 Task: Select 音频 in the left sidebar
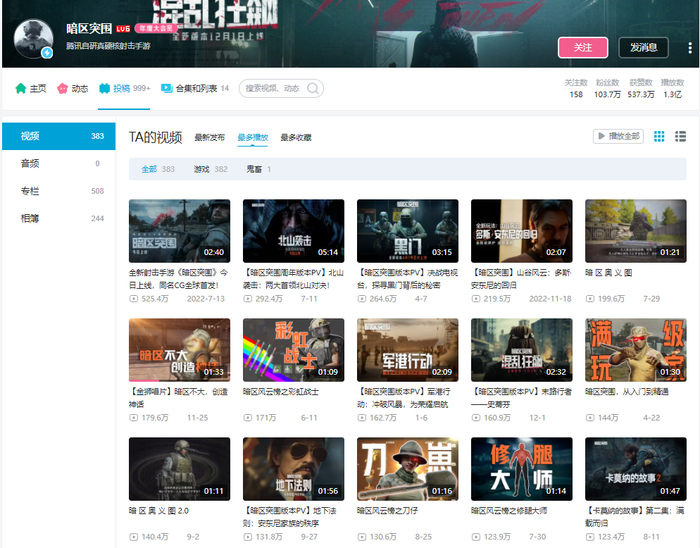click(x=59, y=163)
